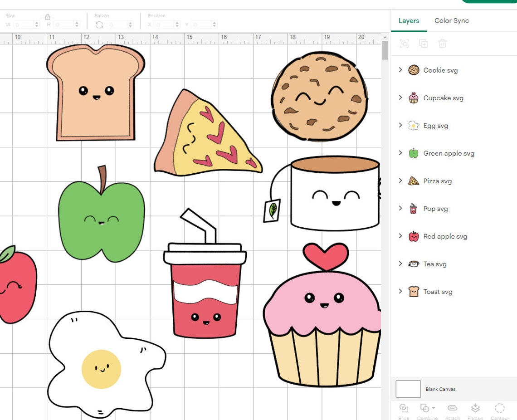Click the Height stepper arrows
This screenshot has height=420, width=517.
[x=77, y=24]
